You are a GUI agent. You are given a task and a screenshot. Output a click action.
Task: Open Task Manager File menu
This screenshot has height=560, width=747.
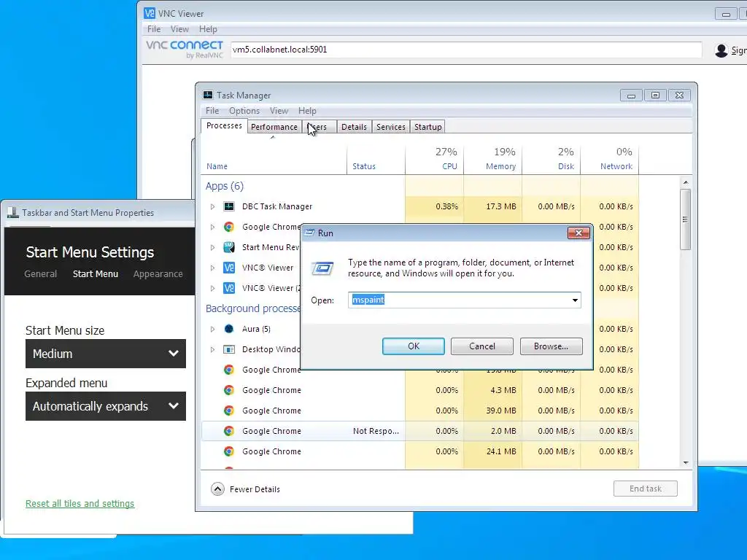[x=212, y=111]
